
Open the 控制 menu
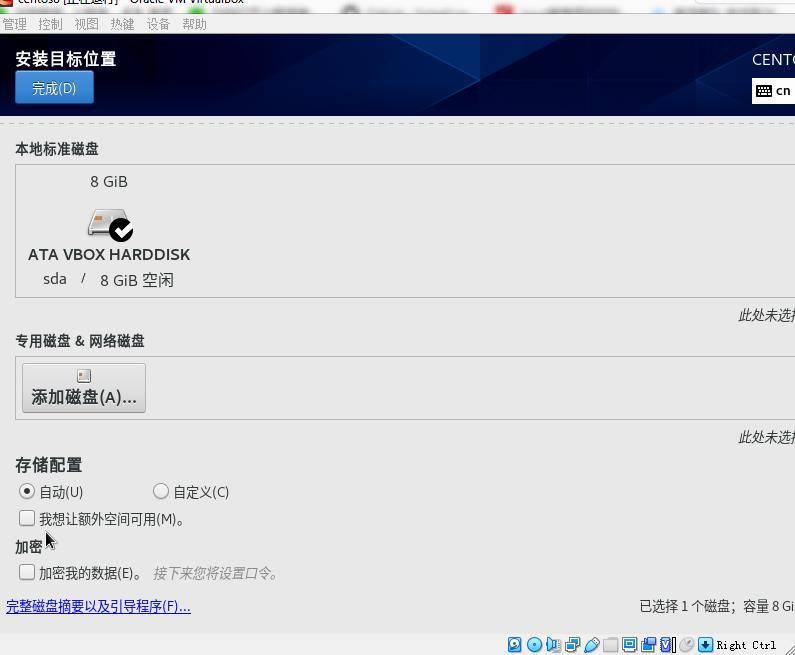coord(50,24)
